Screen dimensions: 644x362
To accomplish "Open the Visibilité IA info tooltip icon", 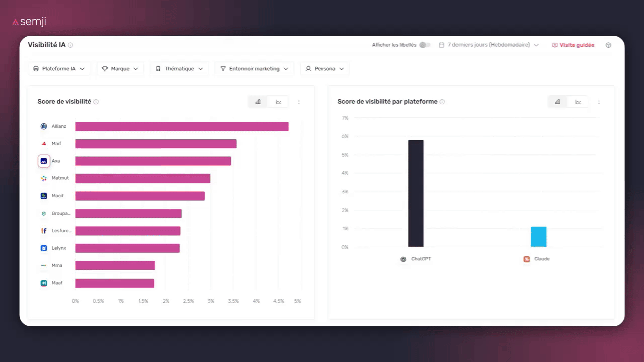I will click(x=70, y=45).
